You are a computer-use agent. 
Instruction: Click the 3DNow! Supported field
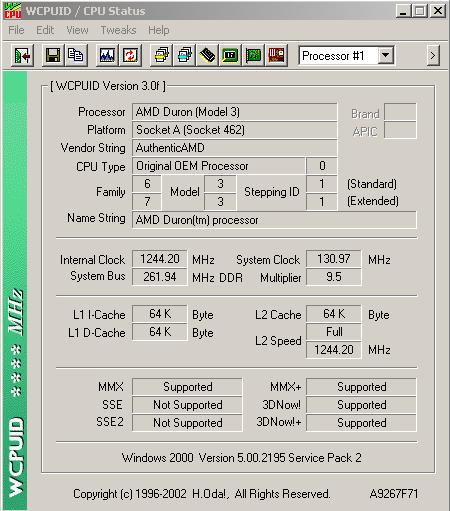click(x=361, y=405)
